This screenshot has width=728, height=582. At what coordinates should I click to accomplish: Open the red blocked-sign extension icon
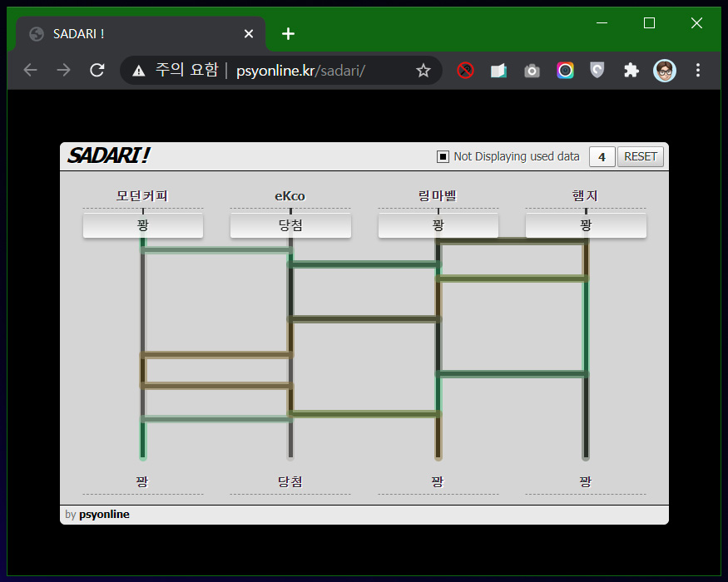pyautogui.click(x=465, y=71)
